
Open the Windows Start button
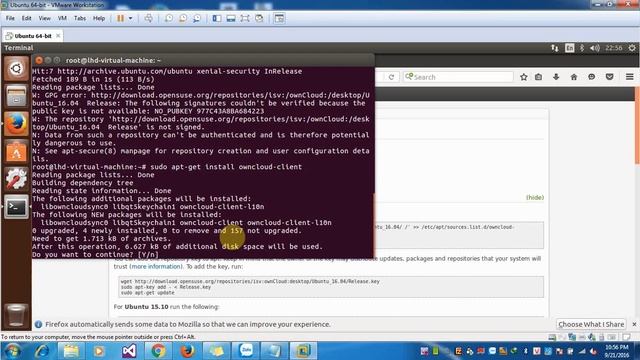[x=12, y=351]
